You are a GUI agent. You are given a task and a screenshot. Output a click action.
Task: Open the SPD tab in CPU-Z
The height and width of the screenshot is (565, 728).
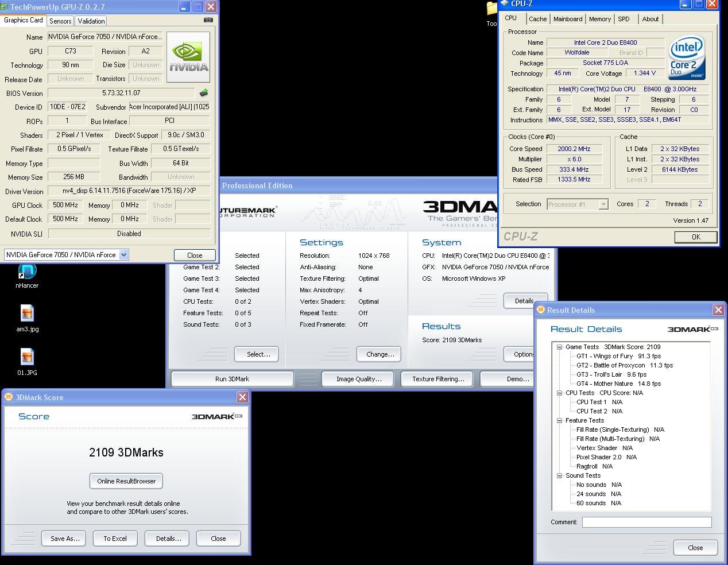click(x=624, y=19)
